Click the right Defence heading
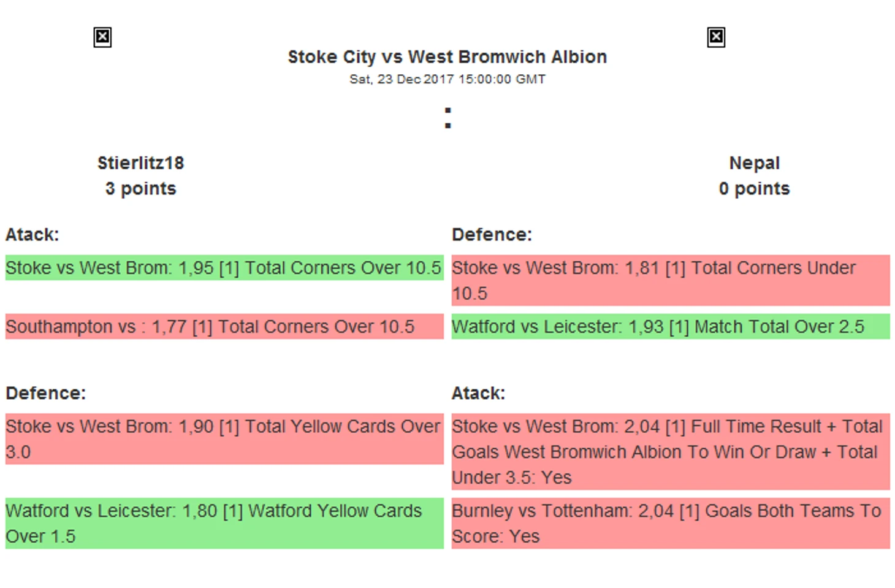The width and height of the screenshot is (895, 588). [492, 235]
